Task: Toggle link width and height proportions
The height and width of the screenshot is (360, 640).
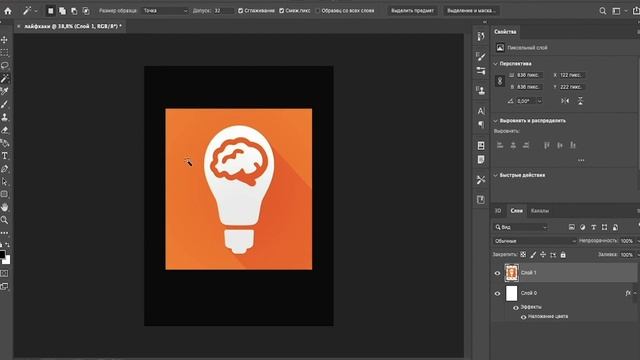Action: pyautogui.click(x=500, y=81)
